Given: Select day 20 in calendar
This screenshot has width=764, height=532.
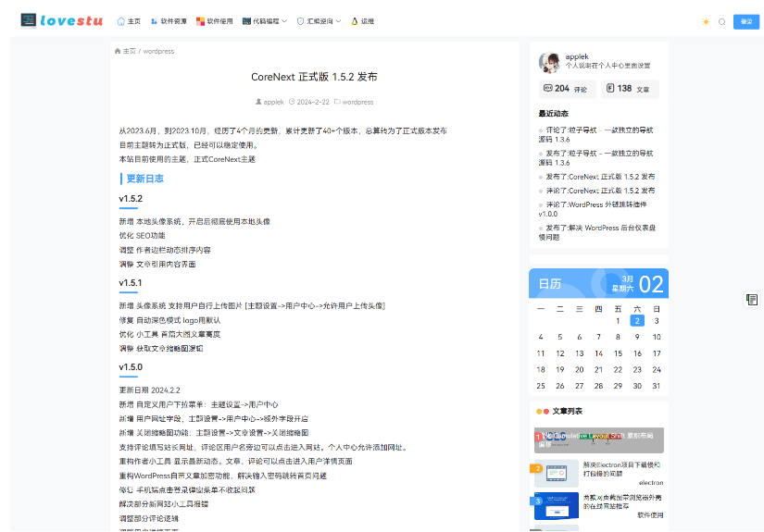Looking at the screenshot, I should click(x=580, y=370).
